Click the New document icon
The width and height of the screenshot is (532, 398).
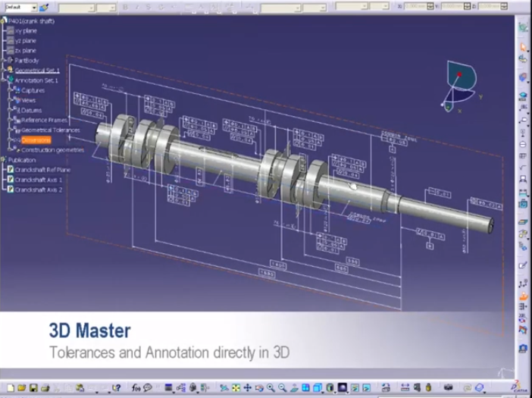click(x=11, y=387)
